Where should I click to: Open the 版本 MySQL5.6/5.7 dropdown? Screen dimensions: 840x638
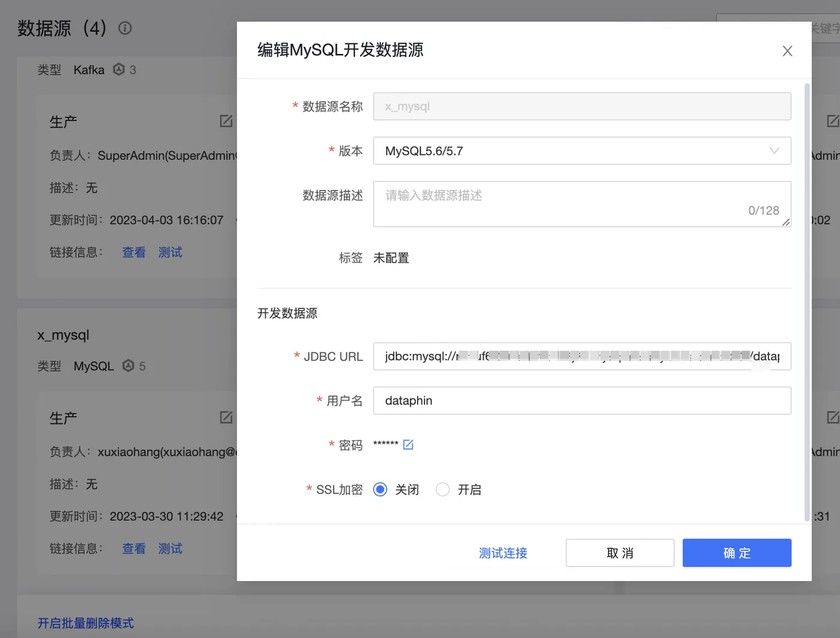click(x=582, y=151)
